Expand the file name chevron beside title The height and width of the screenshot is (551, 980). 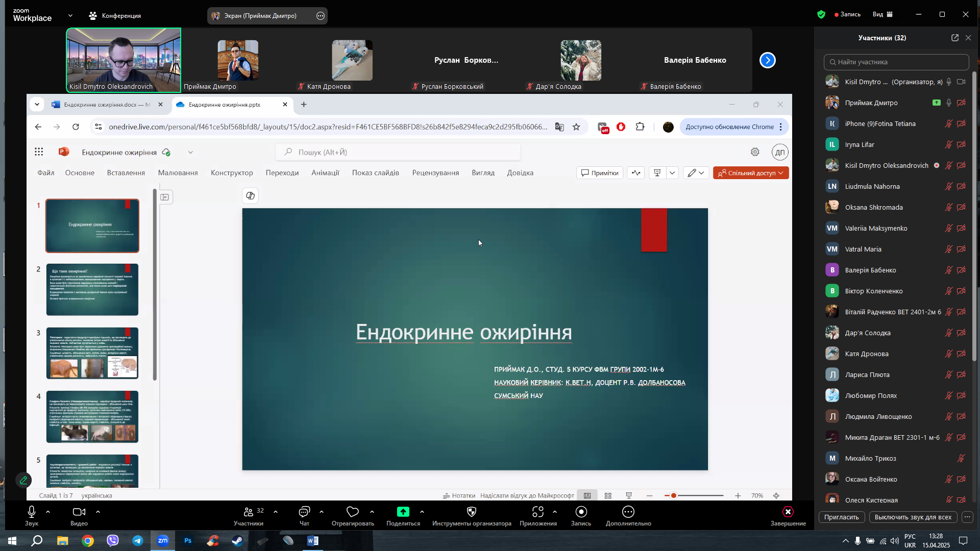pyautogui.click(x=190, y=153)
